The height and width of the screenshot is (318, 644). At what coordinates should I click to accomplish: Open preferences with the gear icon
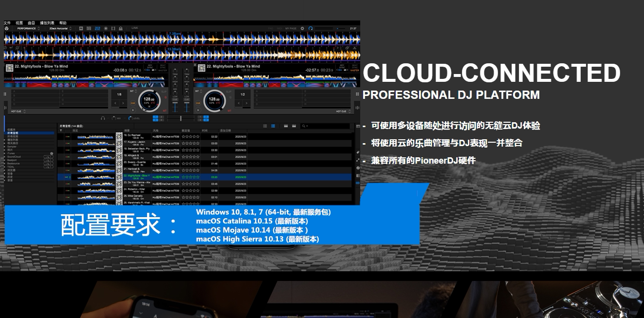tap(302, 28)
